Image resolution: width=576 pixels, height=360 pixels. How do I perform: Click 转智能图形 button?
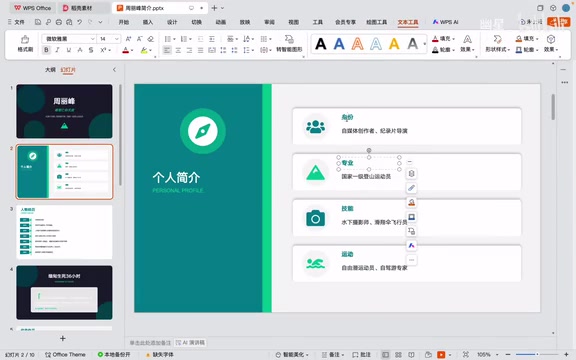[289, 44]
